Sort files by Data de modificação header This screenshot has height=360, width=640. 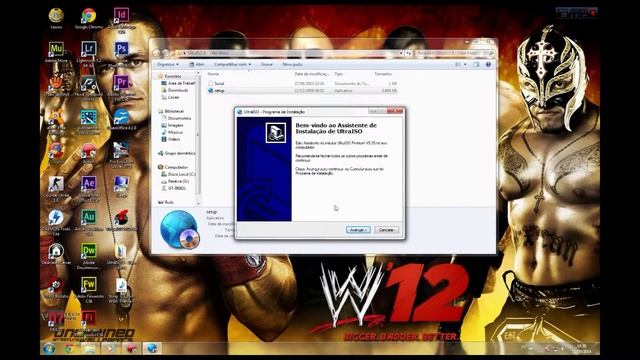pos(312,74)
